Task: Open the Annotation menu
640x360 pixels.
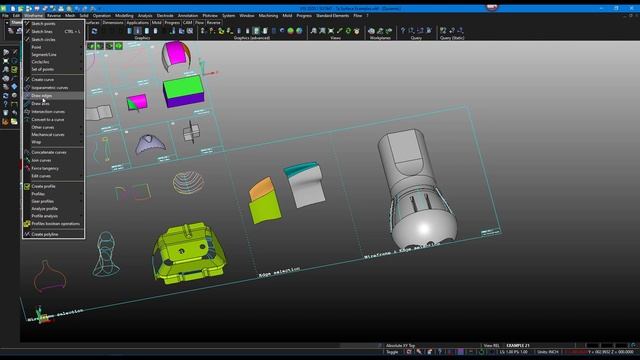Action: pos(188,16)
